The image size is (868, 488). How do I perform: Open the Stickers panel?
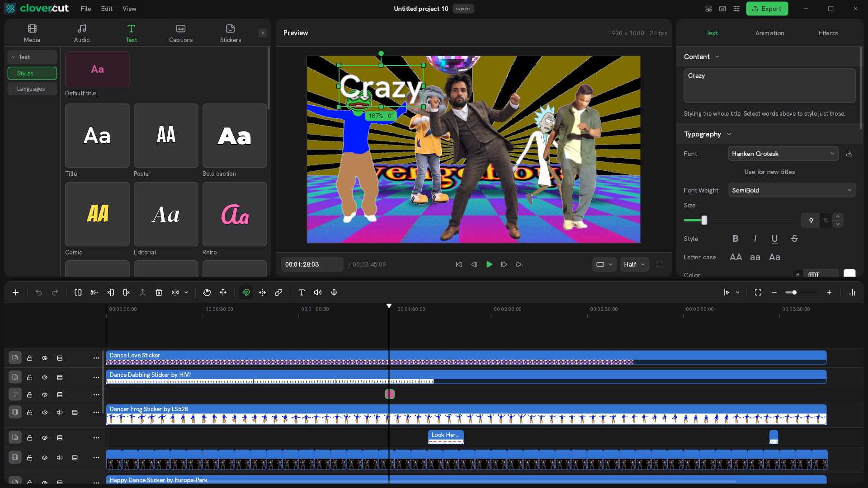pyautogui.click(x=230, y=33)
